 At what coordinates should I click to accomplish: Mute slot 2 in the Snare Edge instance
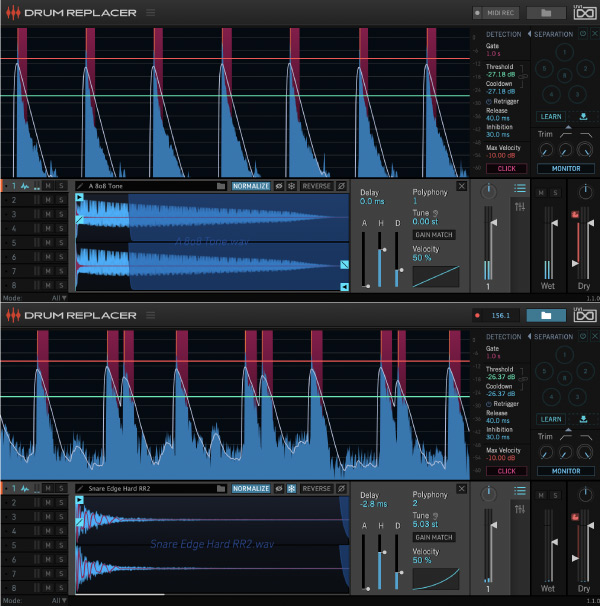coord(48,502)
